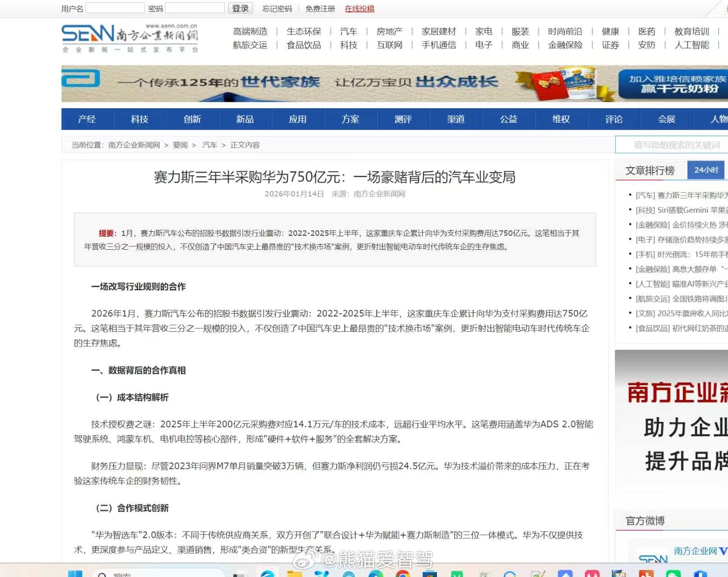This screenshot has height=577, width=728.
Task: Select 会展 in the blue menu bar
Action: 667,119
